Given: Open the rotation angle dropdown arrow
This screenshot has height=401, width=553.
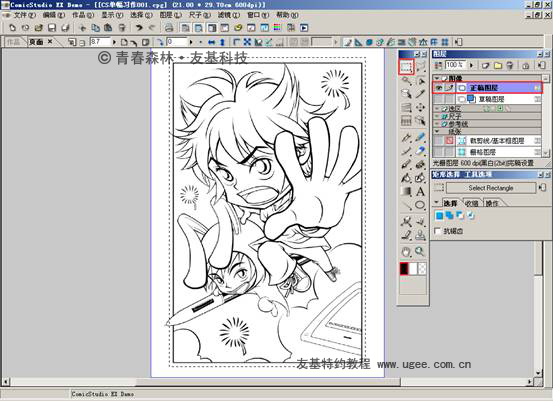Looking at the screenshot, I should [x=191, y=42].
